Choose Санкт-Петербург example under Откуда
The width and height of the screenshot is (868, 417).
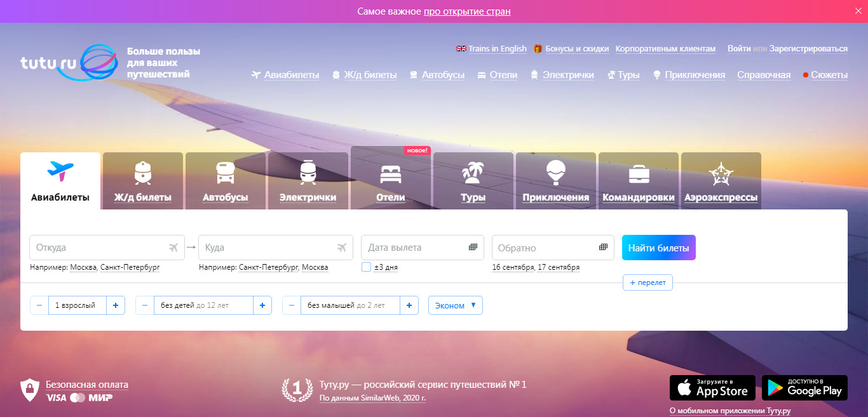130,267
